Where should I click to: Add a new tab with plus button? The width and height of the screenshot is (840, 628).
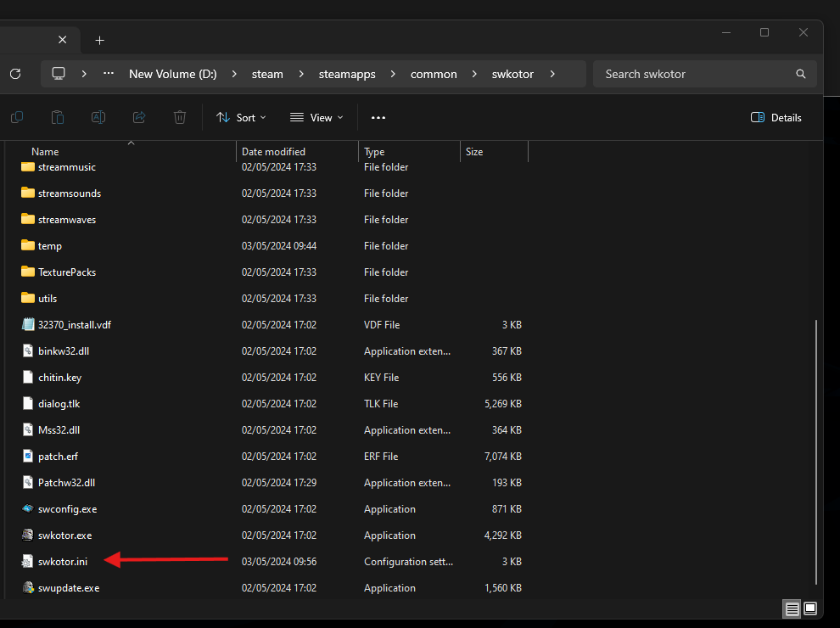click(x=99, y=40)
